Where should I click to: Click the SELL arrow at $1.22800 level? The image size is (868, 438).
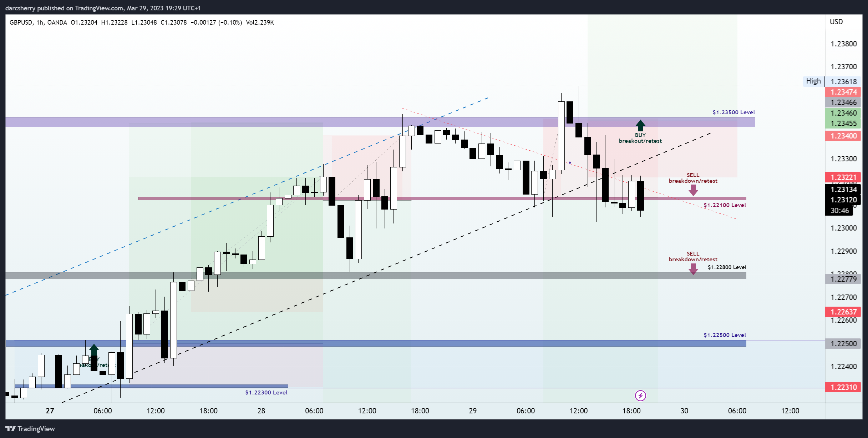[x=693, y=269]
